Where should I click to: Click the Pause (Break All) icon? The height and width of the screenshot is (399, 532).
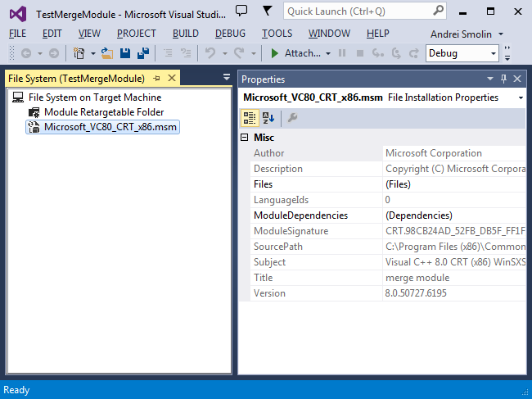342,53
